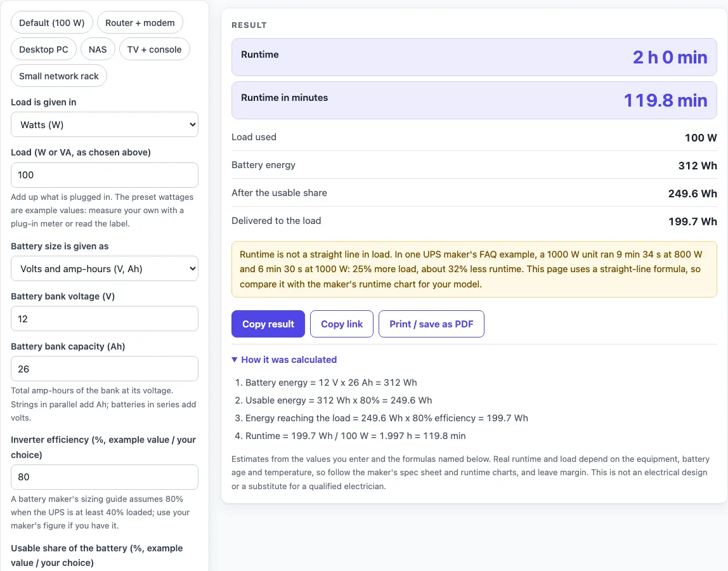Select the TV + console preset
The image size is (728, 571).
click(x=155, y=49)
